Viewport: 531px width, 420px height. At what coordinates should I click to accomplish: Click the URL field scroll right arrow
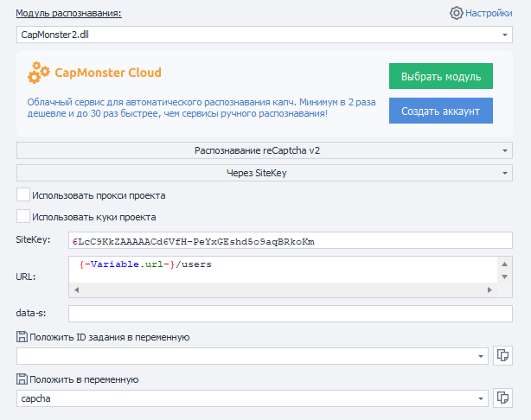[489, 290]
